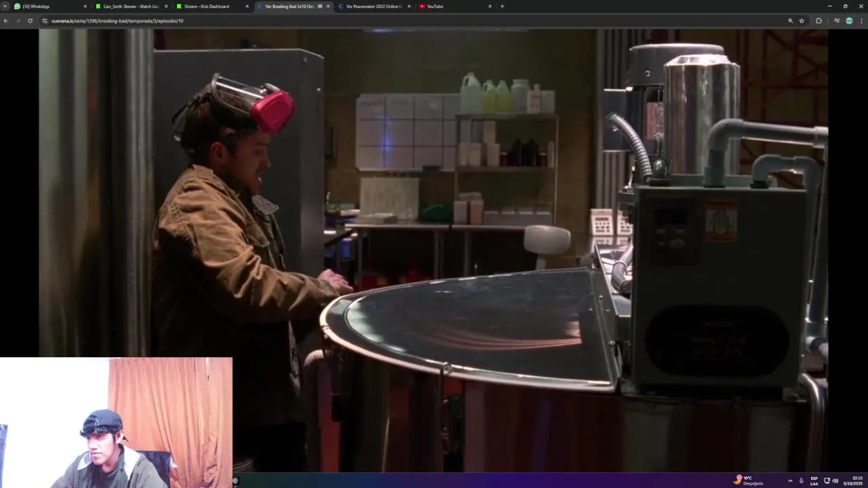Restore down the browser window
The width and height of the screenshot is (868, 488).
[845, 6]
